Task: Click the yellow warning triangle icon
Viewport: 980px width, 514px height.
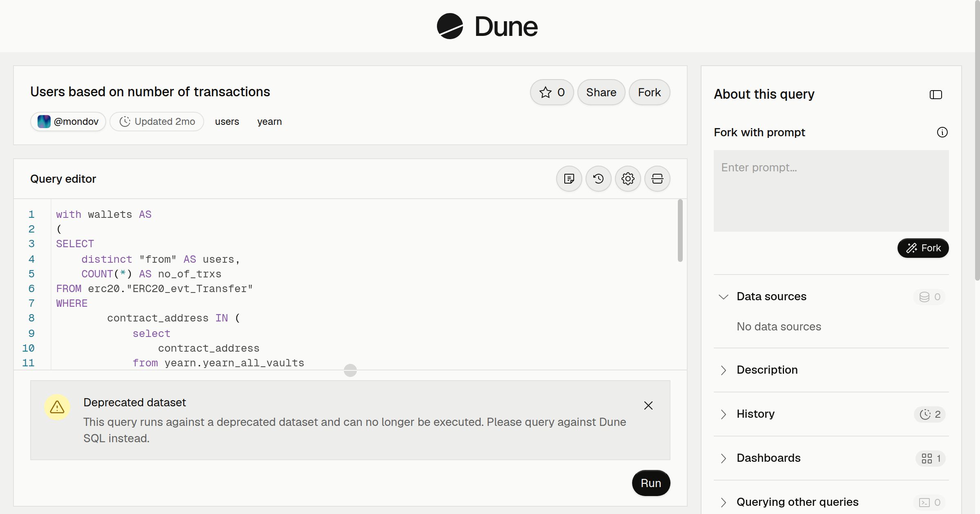Action: click(x=57, y=407)
